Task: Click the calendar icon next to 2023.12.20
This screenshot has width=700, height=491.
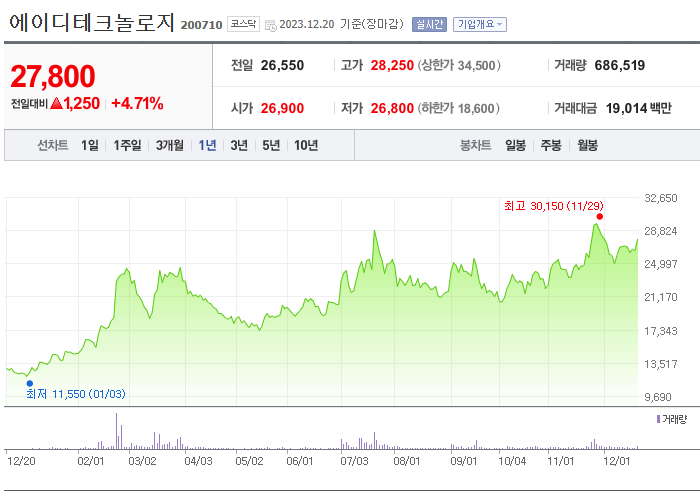Action: point(271,25)
